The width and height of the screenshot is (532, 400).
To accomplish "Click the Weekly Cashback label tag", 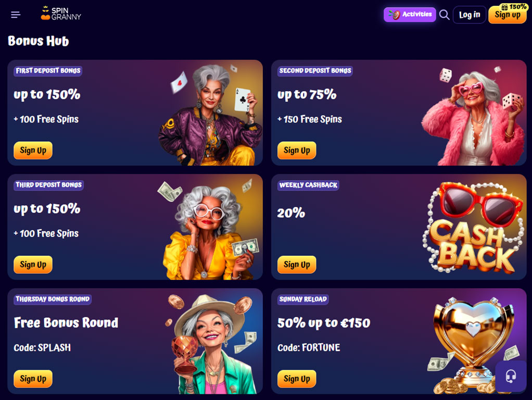I will point(308,185).
